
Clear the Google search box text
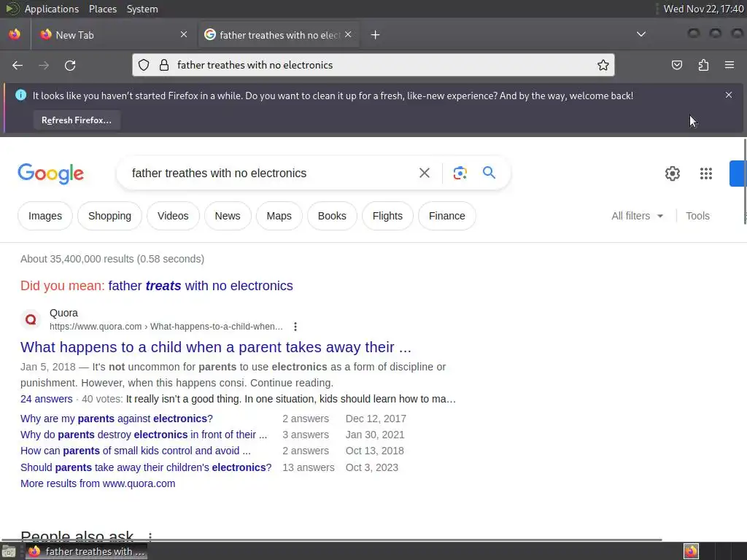[425, 173]
